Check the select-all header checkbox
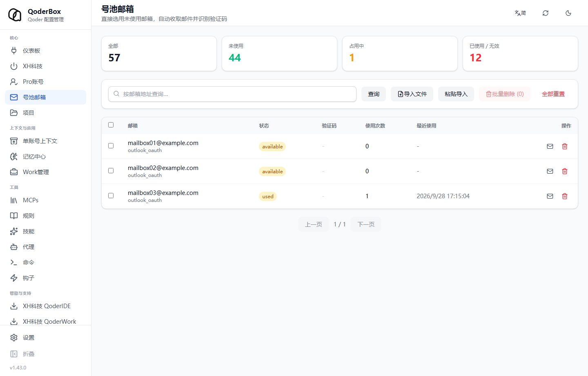This screenshot has width=588, height=376. [111, 125]
